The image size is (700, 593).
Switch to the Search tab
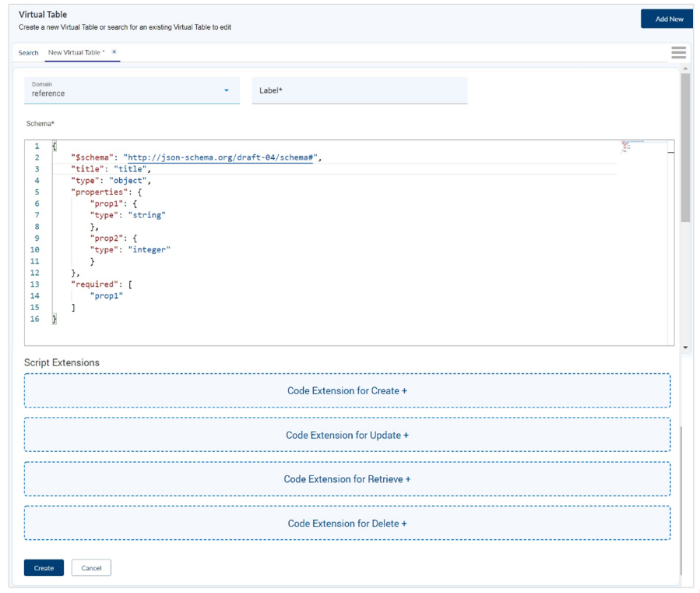coord(28,53)
